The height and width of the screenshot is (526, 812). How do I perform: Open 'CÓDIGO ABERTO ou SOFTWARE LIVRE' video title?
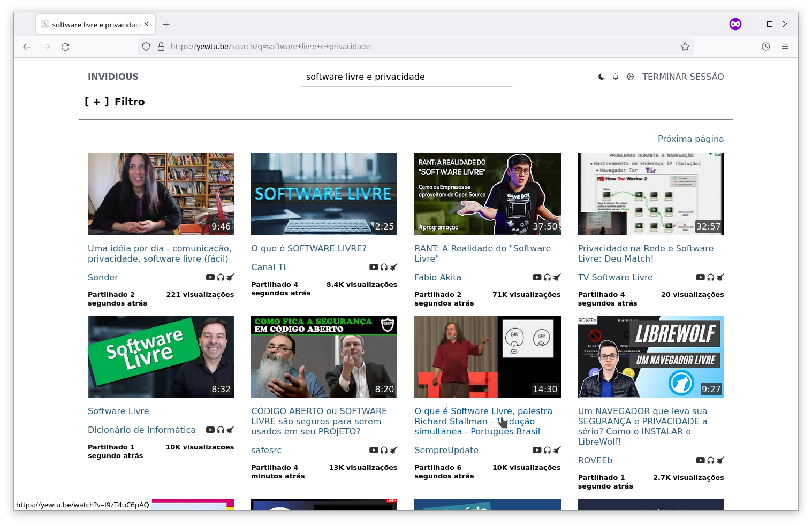click(319, 421)
